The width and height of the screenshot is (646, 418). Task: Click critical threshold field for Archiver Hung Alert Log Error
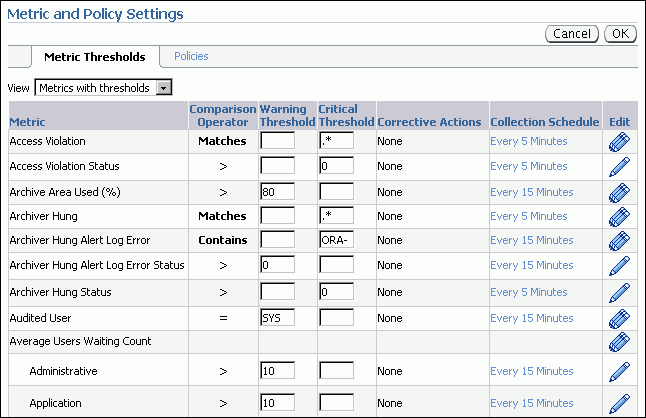click(336, 241)
